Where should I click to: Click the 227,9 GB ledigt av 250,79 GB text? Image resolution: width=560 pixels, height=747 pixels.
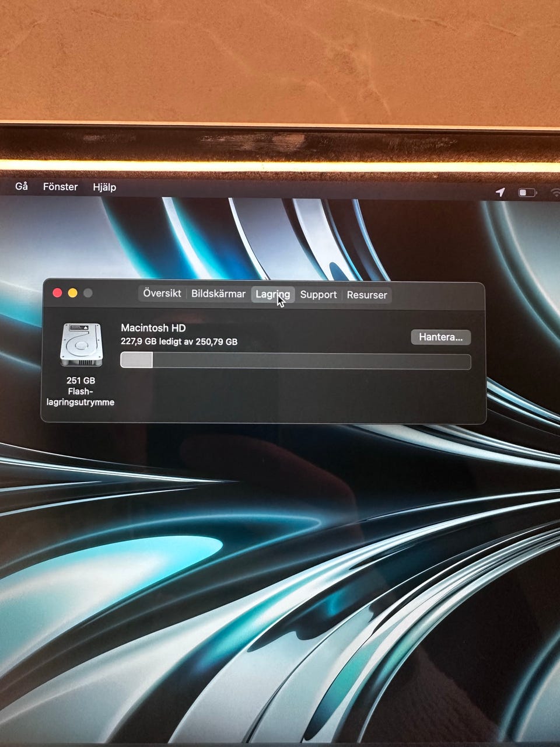179,341
